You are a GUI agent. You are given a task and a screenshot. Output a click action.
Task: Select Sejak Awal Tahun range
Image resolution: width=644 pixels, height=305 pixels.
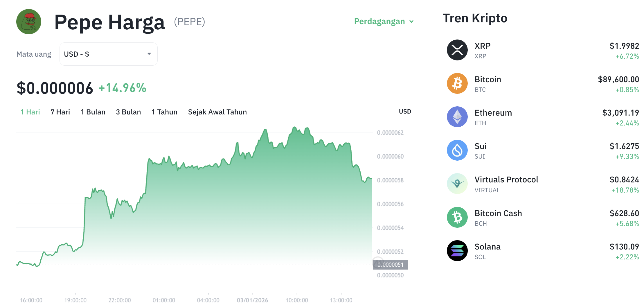[217, 112]
